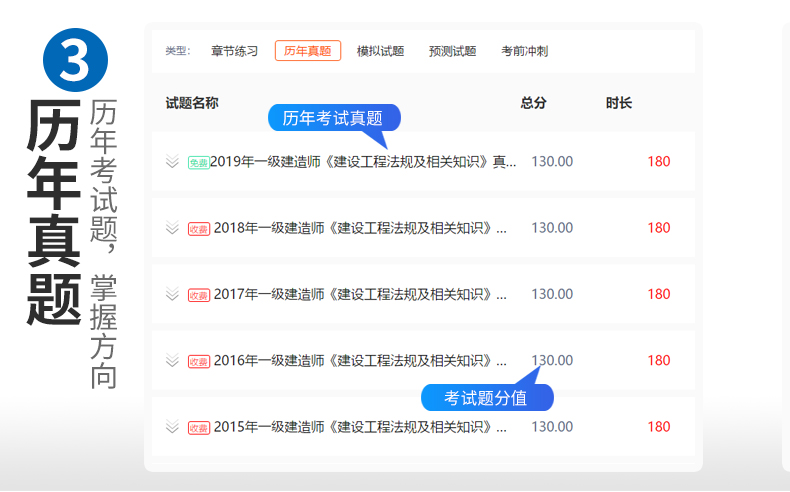This screenshot has height=492, width=790.
Task: Expand the 2018年 exam row chevron
Action: point(172,228)
